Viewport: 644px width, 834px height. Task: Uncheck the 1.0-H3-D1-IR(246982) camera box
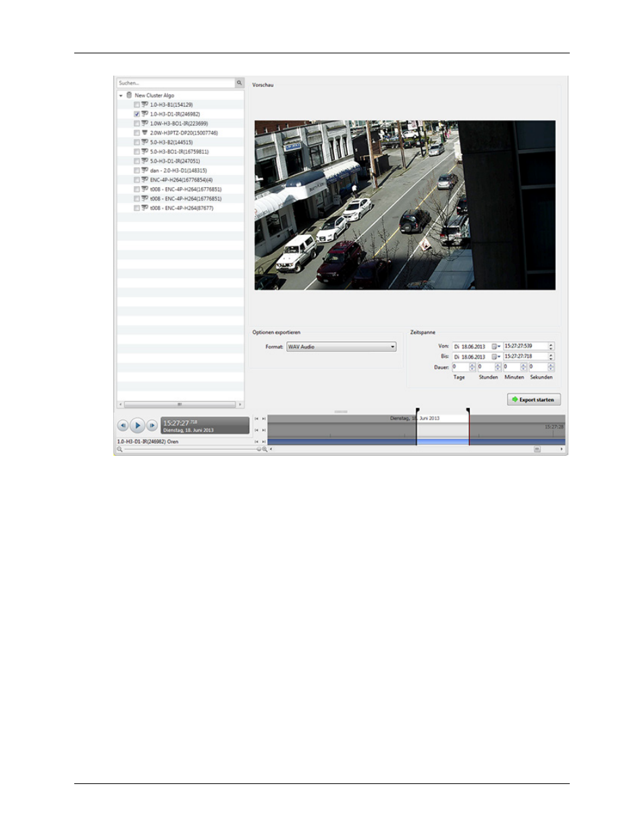(x=137, y=114)
